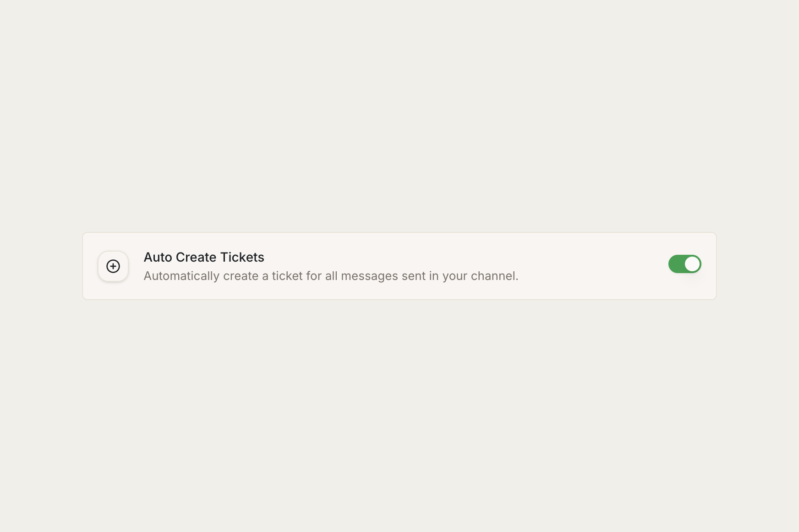The height and width of the screenshot is (532, 799).
Task: Click the white knob of the toggle
Action: coord(692,264)
